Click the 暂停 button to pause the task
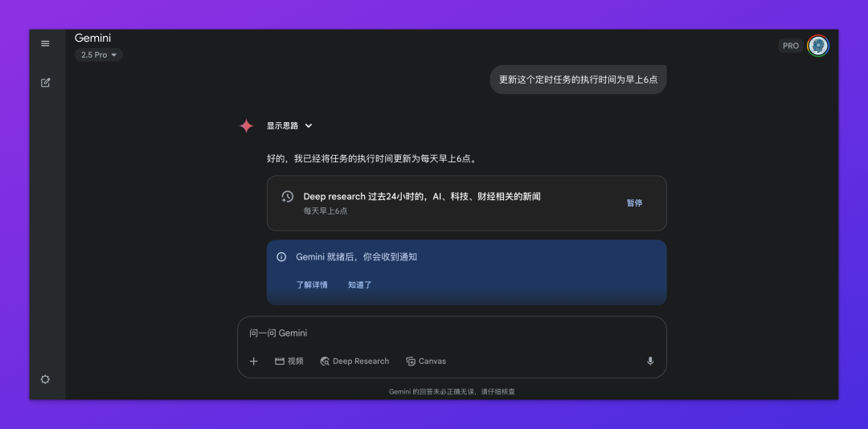 point(634,203)
